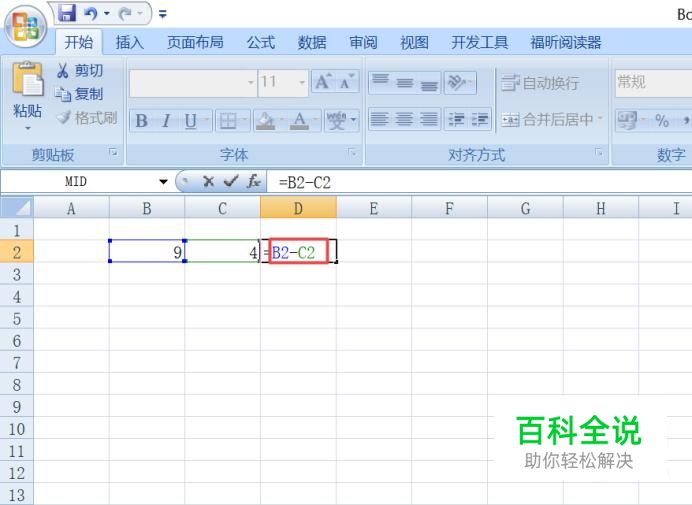Open the font name dropdown arrow
This screenshot has height=505, width=692.
coord(251,83)
